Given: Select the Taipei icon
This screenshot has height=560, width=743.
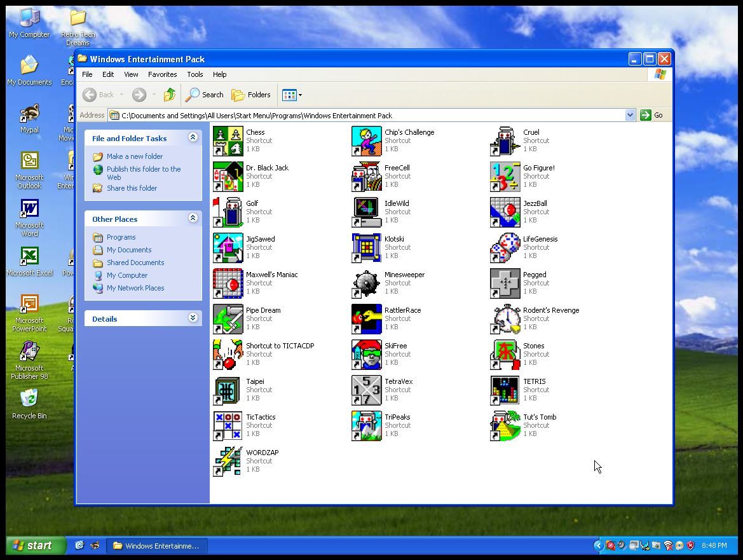Looking at the screenshot, I should [x=228, y=390].
